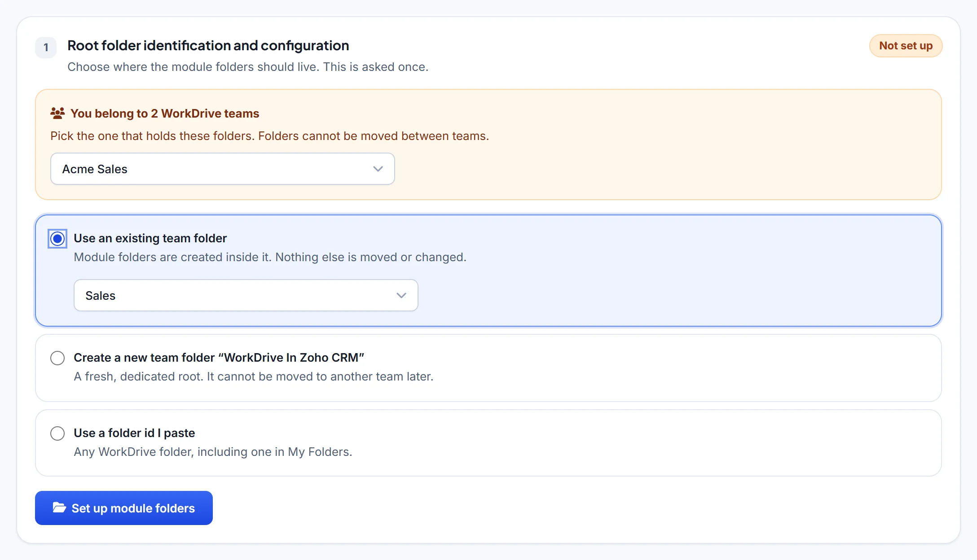Select 'Use a folder id I paste' radio
977x560 pixels.
click(x=57, y=433)
